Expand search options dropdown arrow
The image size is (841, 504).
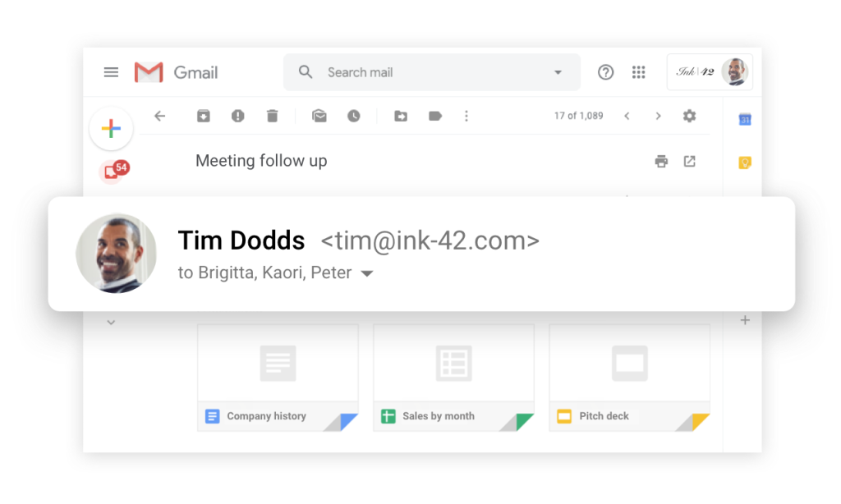coord(558,72)
